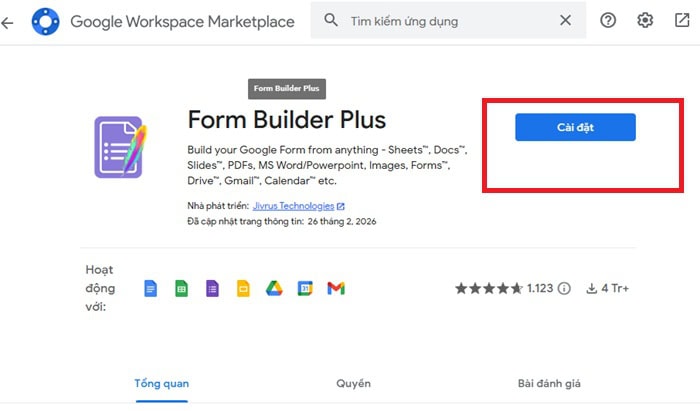
Task: Click the Google Slides icon
Action: 242,288
